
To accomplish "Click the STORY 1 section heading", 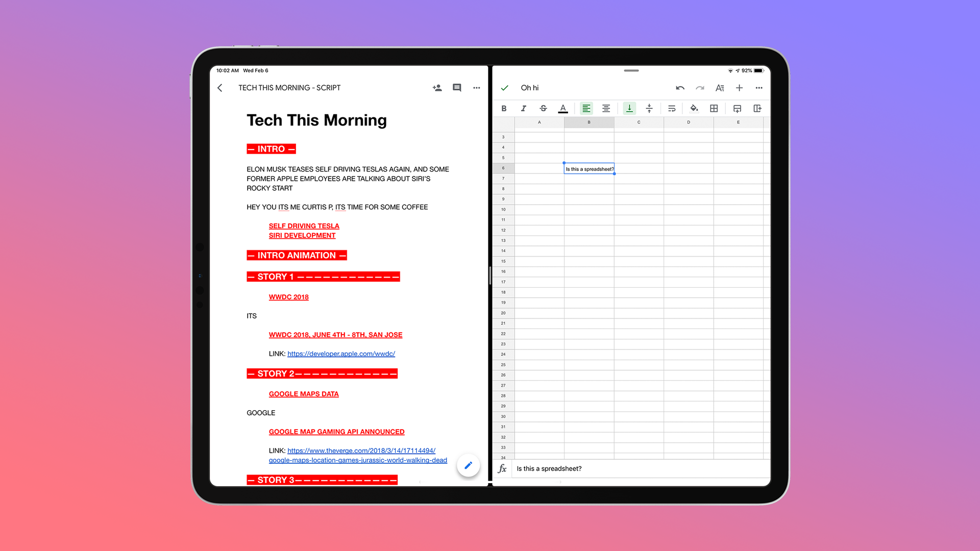I will pyautogui.click(x=323, y=277).
